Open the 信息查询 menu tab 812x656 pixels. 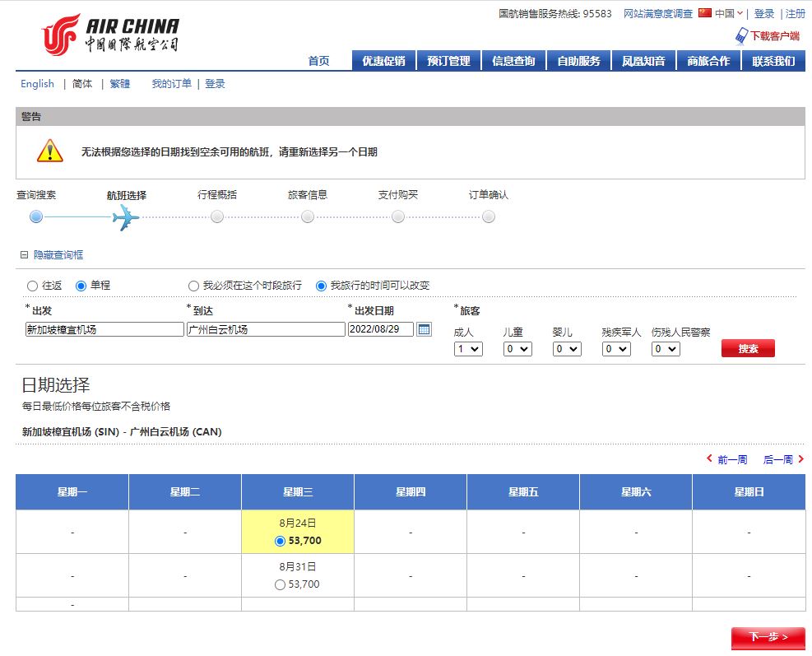pyautogui.click(x=513, y=61)
